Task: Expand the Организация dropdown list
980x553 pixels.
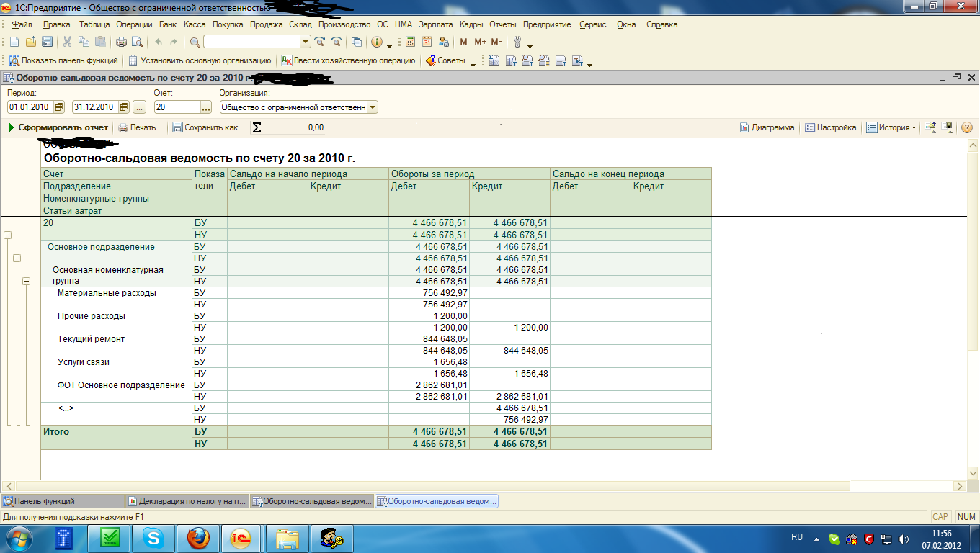Action: tap(372, 107)
